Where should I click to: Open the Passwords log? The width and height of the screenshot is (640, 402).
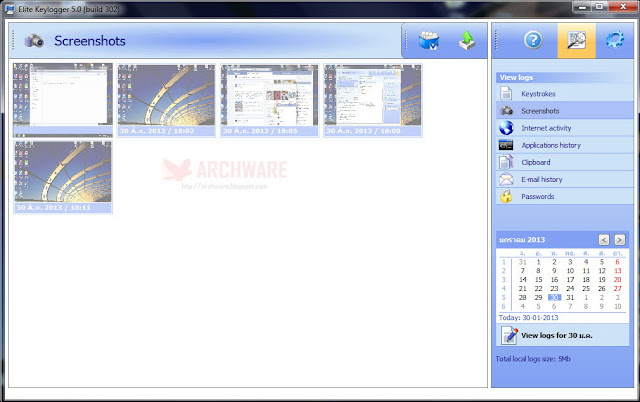click(565, 196)
